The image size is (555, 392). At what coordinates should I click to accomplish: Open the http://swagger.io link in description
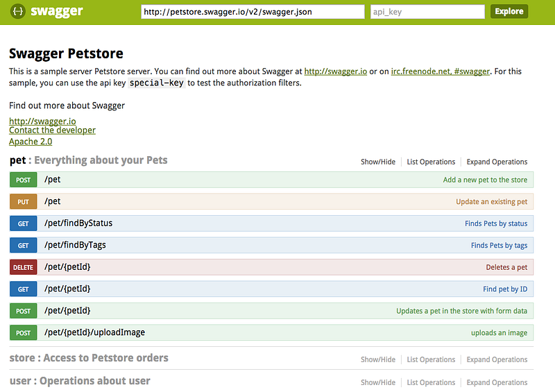(x=336, y=71)
